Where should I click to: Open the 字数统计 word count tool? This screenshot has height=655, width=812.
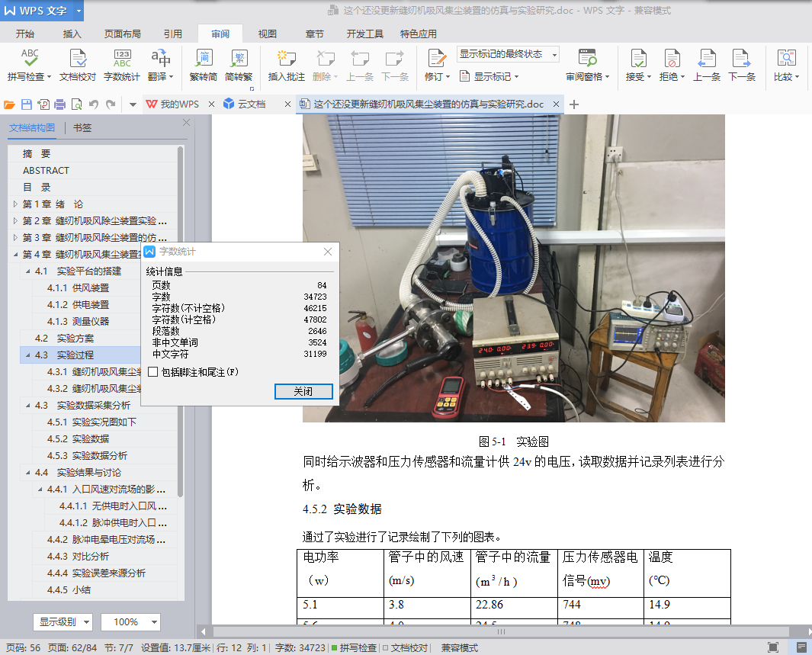pyautogui.click(x=122, y=66)
